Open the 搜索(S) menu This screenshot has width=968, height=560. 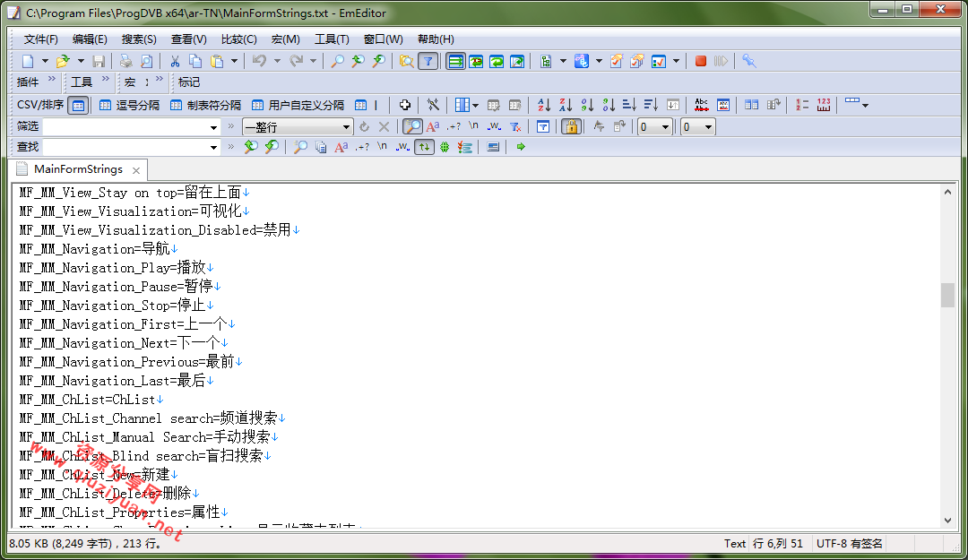139,39
